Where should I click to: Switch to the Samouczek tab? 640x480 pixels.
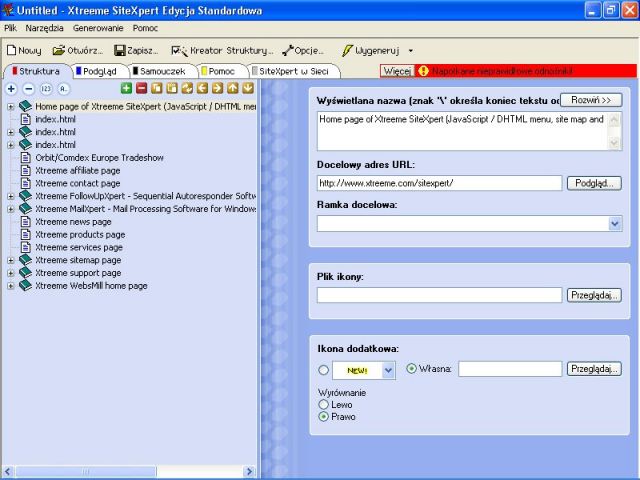click(x=162, y=71)
